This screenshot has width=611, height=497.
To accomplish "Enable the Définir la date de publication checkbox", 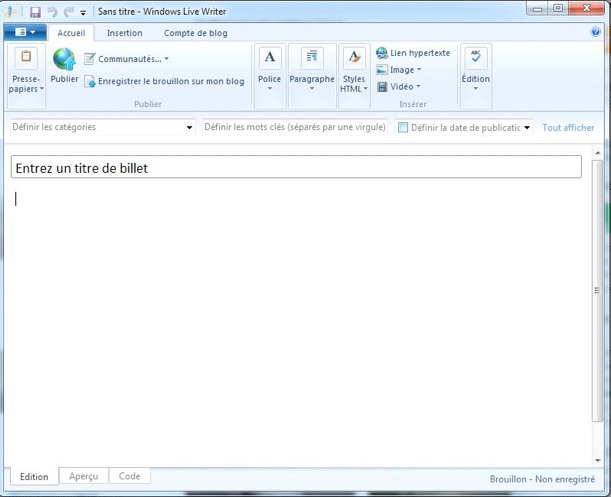I will (x=403, y=127).
